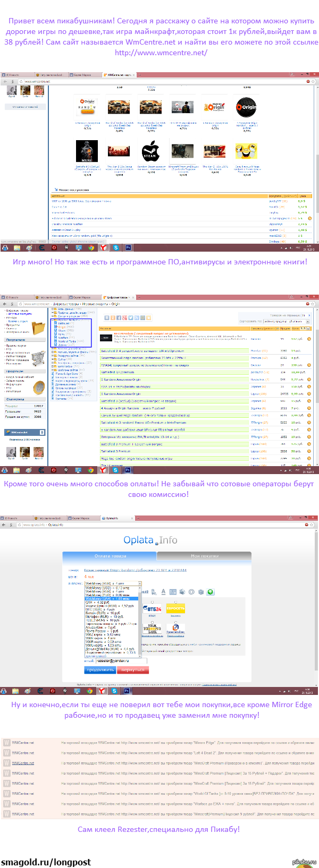Select the Steam category in the tree
Screen dimensions: 319x868
tap(62, 330)
